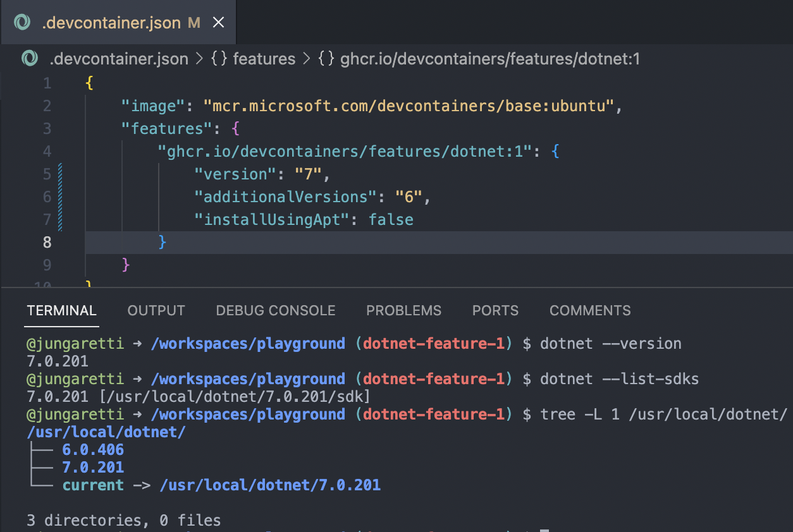The height and width of the screenshot is (532, 793).
Task: Click the closing brace on line 8
Action: click(162, 242)
